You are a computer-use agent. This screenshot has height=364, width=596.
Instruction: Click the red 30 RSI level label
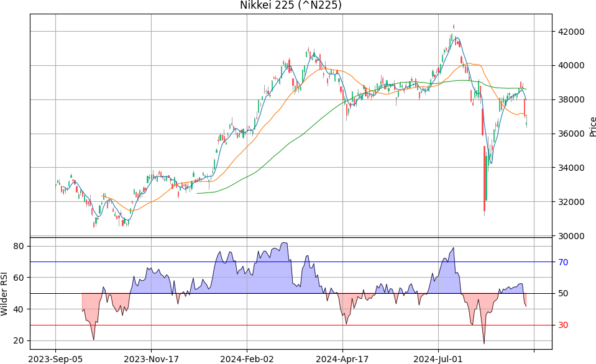tap(563, 325)
